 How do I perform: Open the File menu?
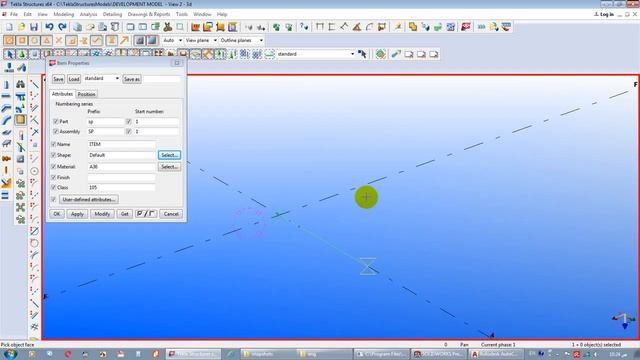(13, 14)
